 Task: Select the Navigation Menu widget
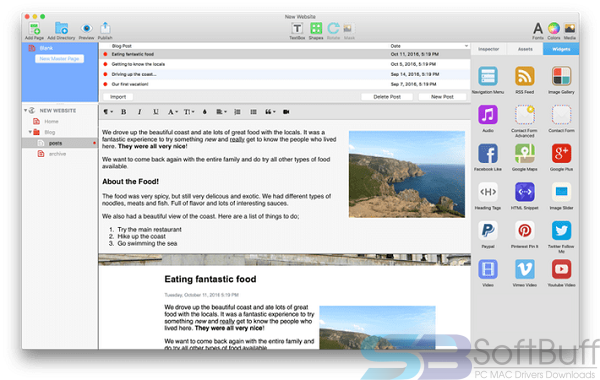tap(488, 76)
